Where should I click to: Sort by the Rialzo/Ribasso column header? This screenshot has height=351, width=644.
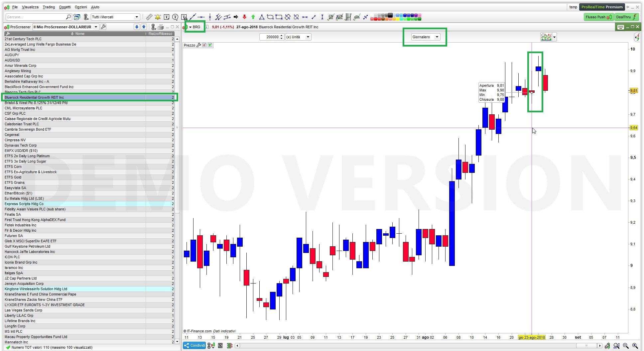coord(160,34)
